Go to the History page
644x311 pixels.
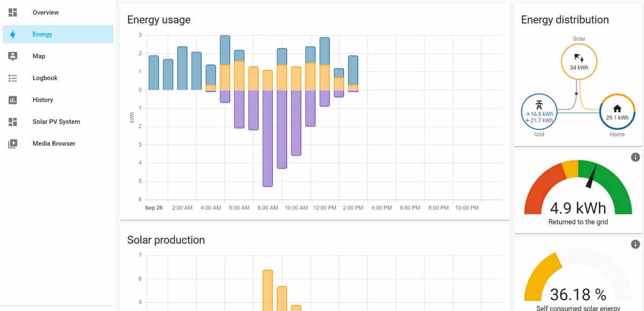[x=43, y=100]
